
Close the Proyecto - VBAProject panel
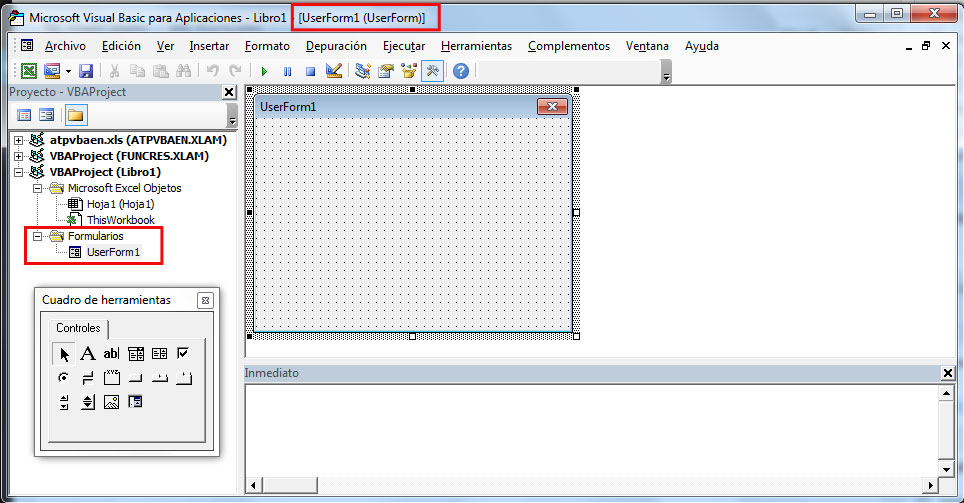[229, 92]
